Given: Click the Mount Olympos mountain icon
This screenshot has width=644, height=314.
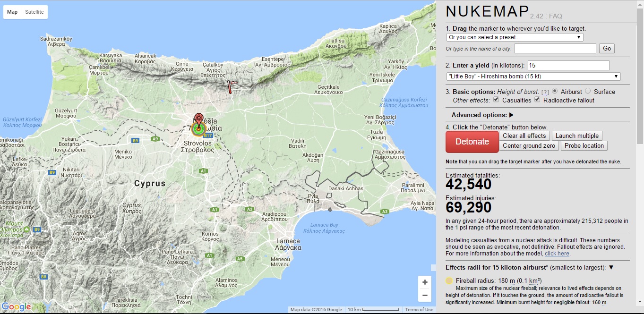Looking at the screenshot, I should [26, 229].
